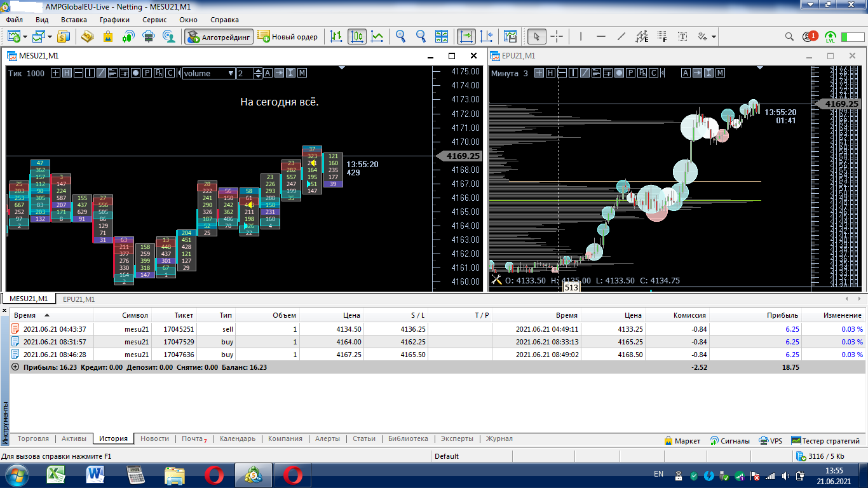Open the Файл menu
This screenshot has height=488, width=868.
15,20
